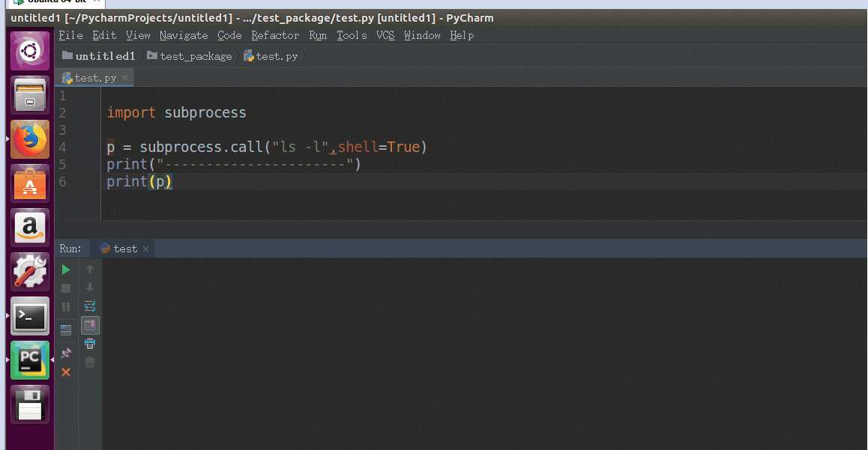Click the test_package folder breadcrumb
This screenshot has height=450, width=868.
point(190,56)
